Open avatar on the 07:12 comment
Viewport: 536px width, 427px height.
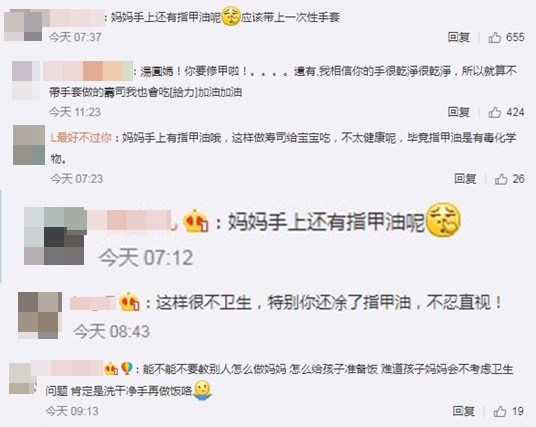click(x=55, y=236)
